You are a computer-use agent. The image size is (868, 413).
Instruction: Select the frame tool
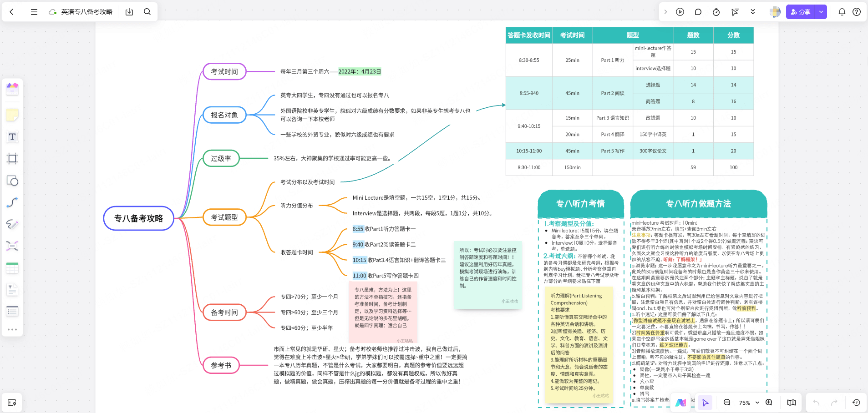coord(12,159)
